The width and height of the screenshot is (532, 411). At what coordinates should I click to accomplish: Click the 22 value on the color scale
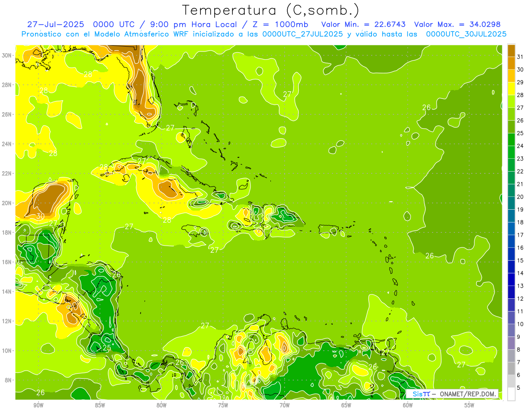[x=520, y=171]
